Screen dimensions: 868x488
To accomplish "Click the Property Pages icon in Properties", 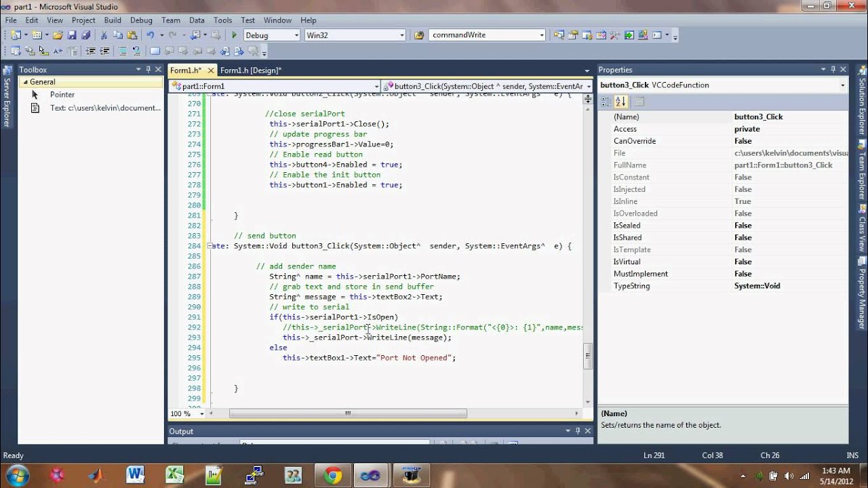I will (x=639, y=102).
